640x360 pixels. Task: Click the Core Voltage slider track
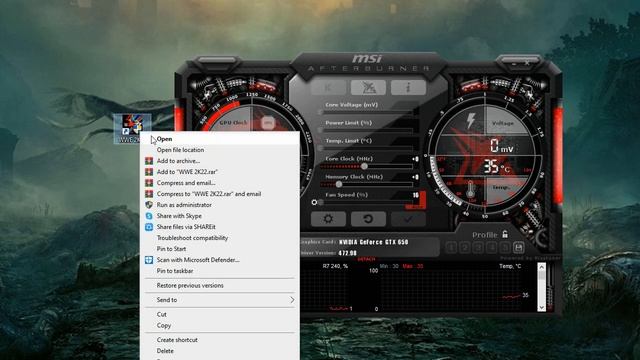click(x=366, y=112)
